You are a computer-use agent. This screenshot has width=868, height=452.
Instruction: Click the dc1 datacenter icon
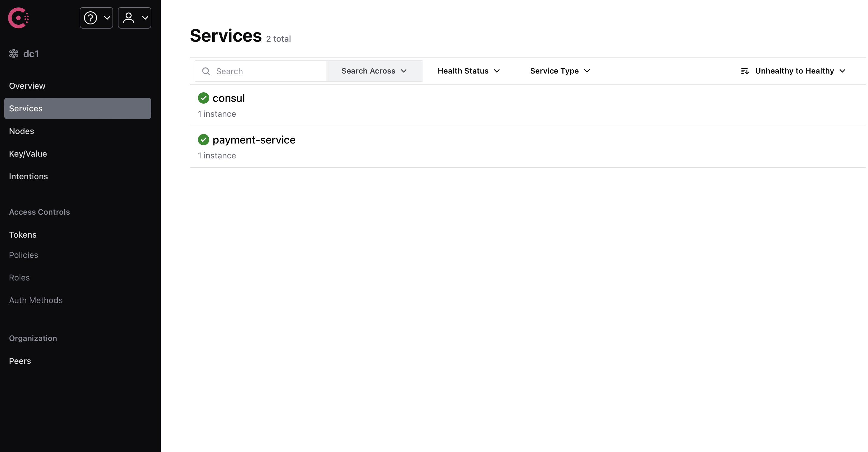pyautogui.click(x=13, y=54)
